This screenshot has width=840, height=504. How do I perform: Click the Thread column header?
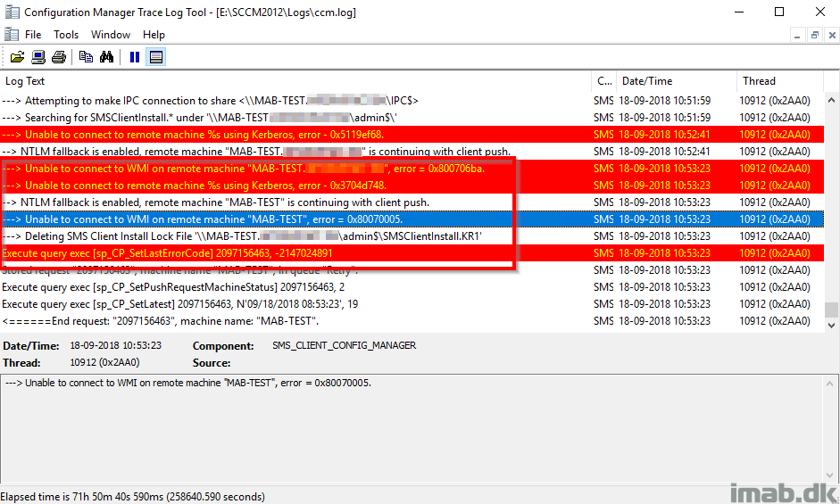tap(777, 80)
